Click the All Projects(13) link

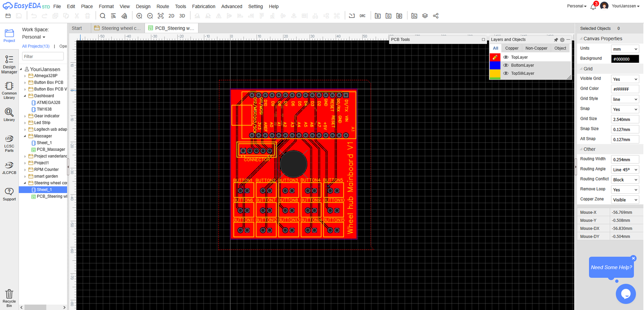[36, 46]
